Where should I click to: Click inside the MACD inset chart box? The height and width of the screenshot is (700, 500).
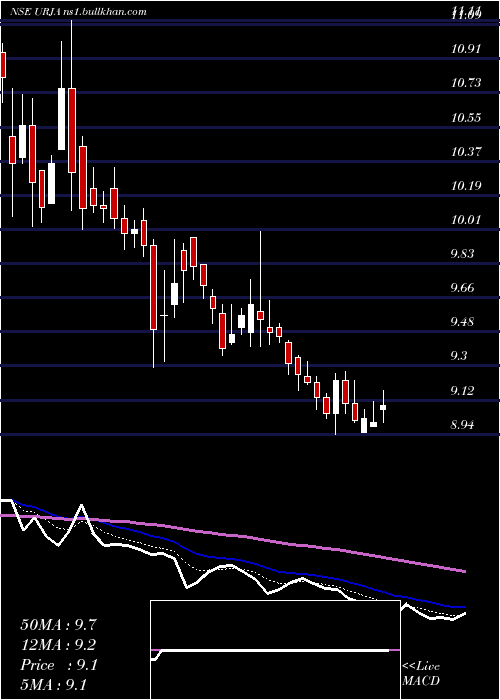pyautogui.click(x=275, y=650)
